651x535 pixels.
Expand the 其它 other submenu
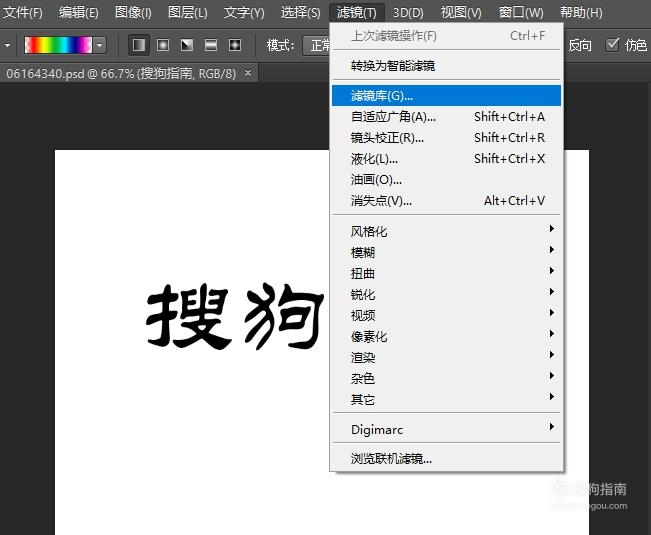[x=446, y=400]
